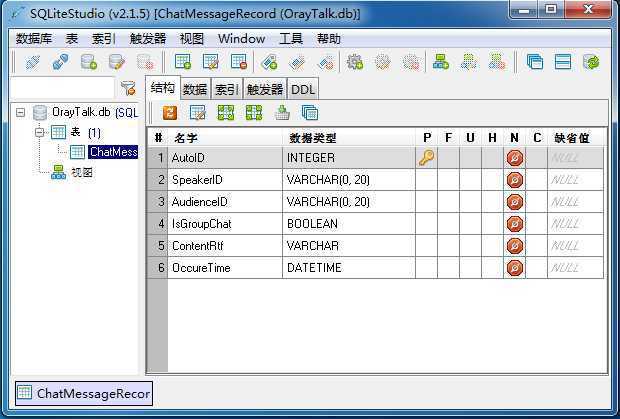Click the edit table toolbar icon
The height and width of the screenshot is (419, 620).
(211, 62)
